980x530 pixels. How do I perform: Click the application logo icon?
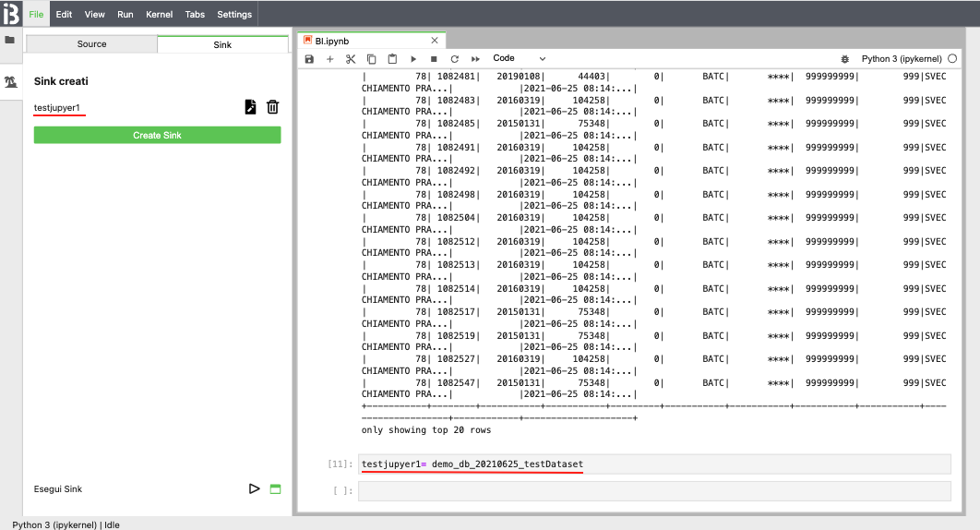pyautogui.click(x=11, y=13)
